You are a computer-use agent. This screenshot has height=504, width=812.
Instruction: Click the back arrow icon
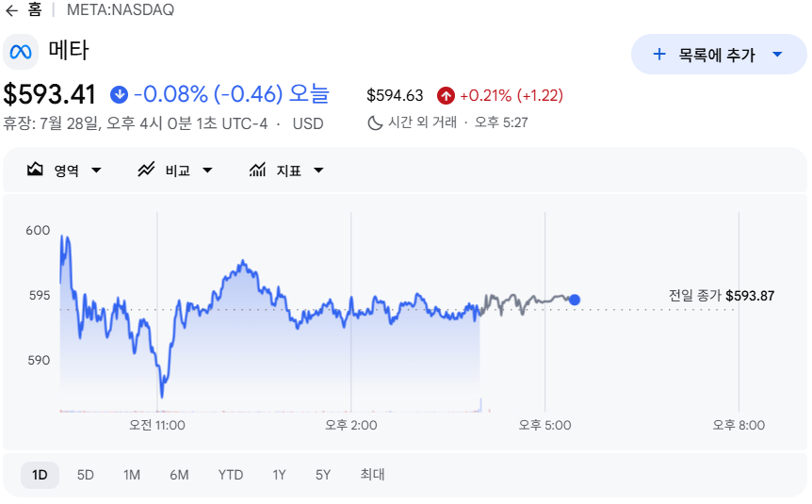pyautogui.click(x=11, y=10)
